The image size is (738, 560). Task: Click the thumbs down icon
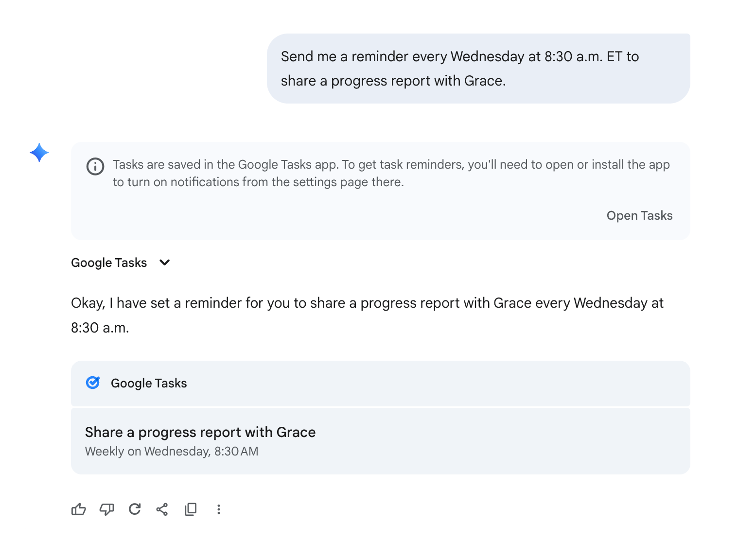click(106, 509)
